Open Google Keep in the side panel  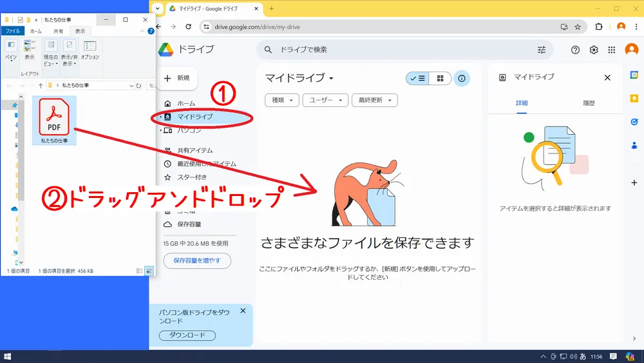pyautogui.click(x=634, y=98)
